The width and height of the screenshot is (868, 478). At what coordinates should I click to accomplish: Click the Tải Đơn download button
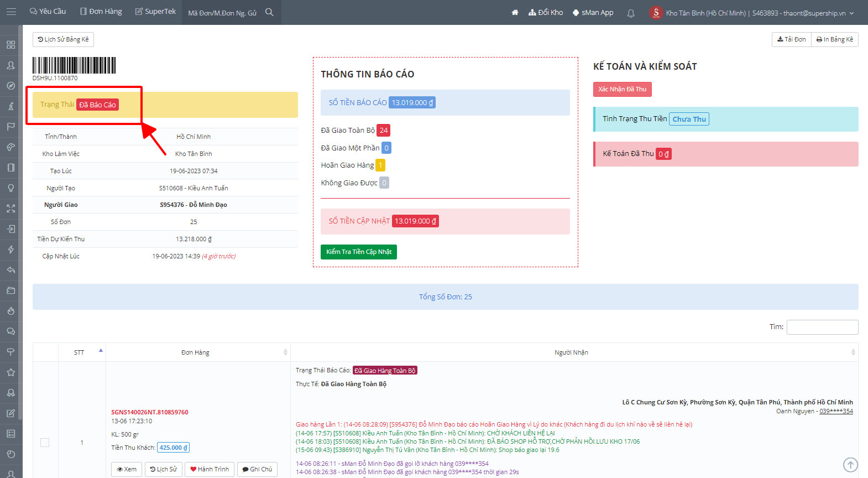[x=792, y=39]
